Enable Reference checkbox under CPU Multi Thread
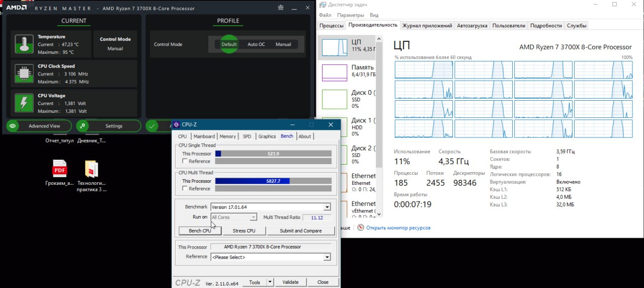The image size is (644, 288). [185, 188]
